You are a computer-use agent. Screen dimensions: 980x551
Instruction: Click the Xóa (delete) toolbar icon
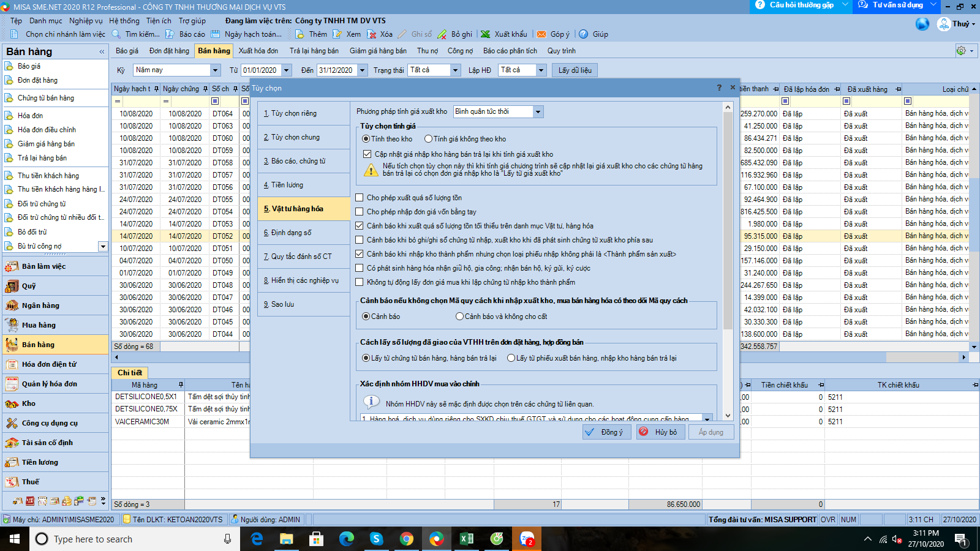coord(371,34)
